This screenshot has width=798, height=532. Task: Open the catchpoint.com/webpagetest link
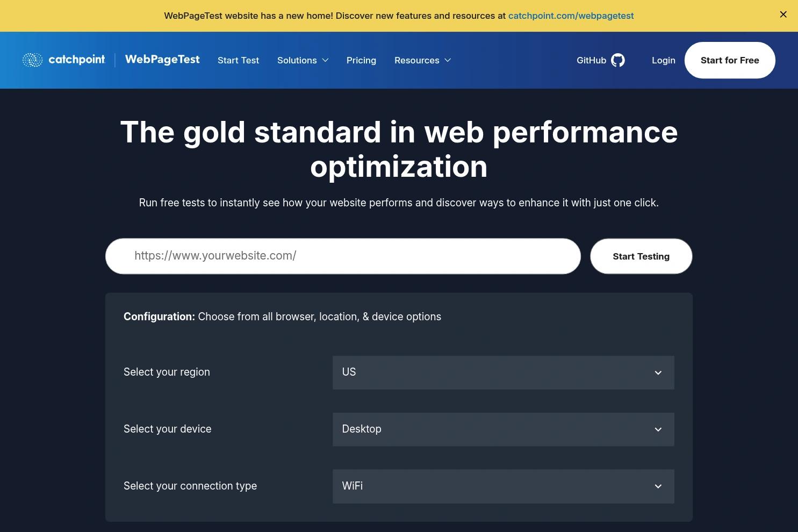(x=571, y=16)
